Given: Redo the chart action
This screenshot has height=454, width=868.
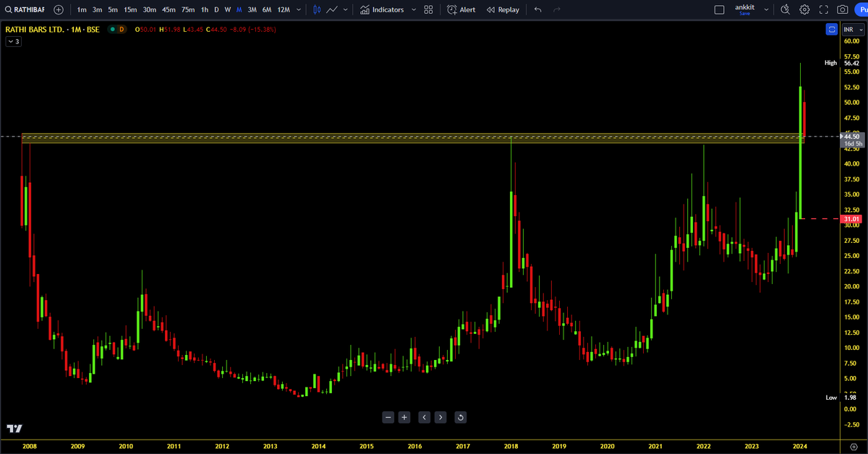Looking at the screenshot, I should (557, 10).
